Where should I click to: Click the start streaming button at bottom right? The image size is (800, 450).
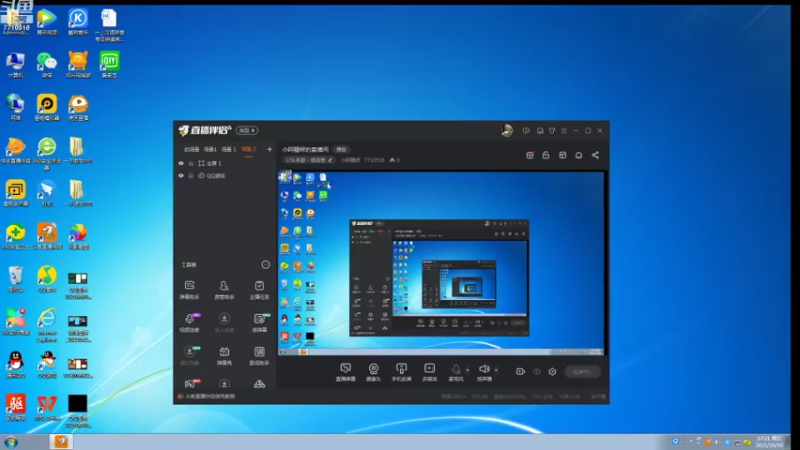[583, 371]
